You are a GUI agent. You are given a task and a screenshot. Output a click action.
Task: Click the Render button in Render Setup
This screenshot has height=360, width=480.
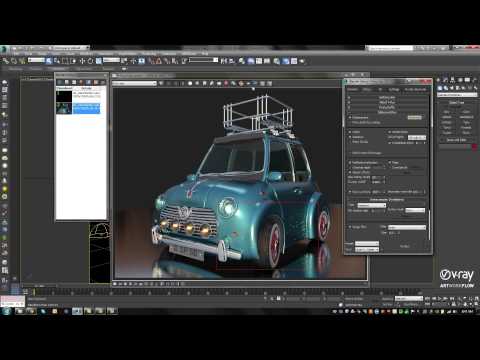405,246
